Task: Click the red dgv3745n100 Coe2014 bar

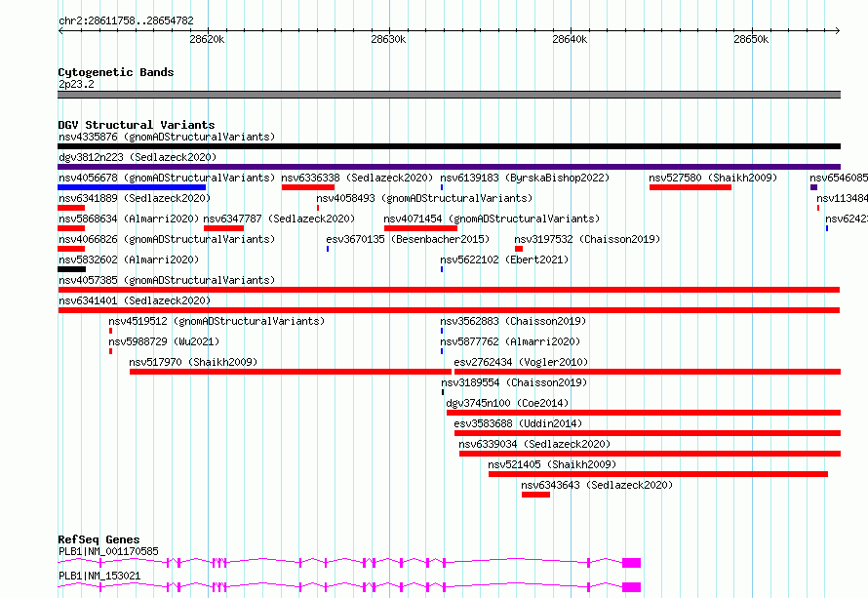Action: (644, 413)
